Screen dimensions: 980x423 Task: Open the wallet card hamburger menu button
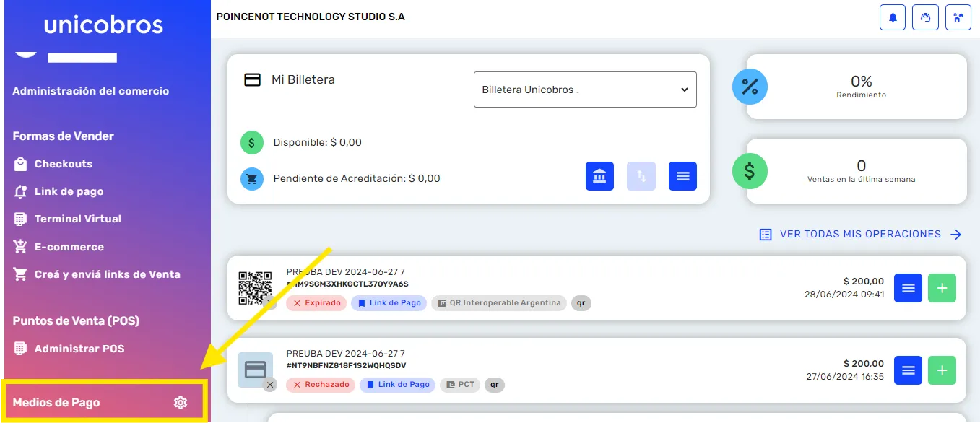point(683,176)
